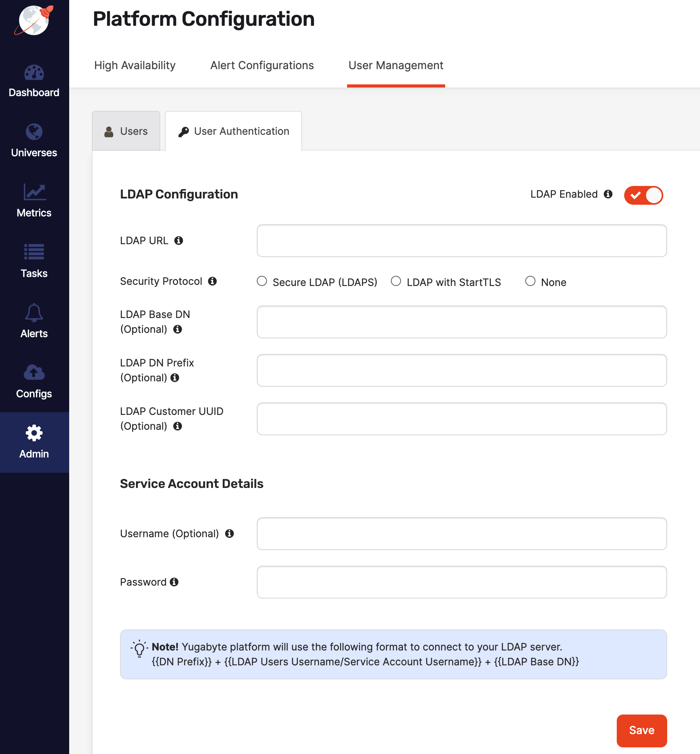The image size is (700, 754).
Task: Click the LDAP URL input field
Action: point(462,241)
